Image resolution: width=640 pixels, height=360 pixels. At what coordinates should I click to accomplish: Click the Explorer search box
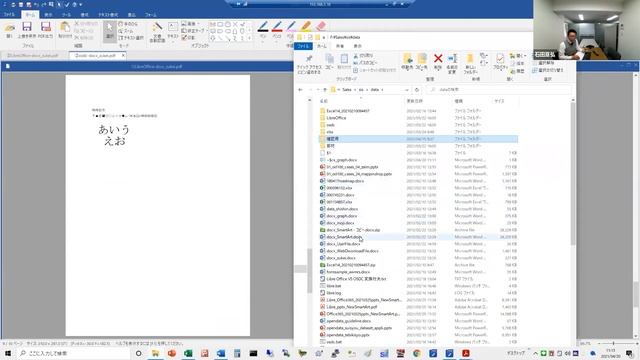click(499, 90)
